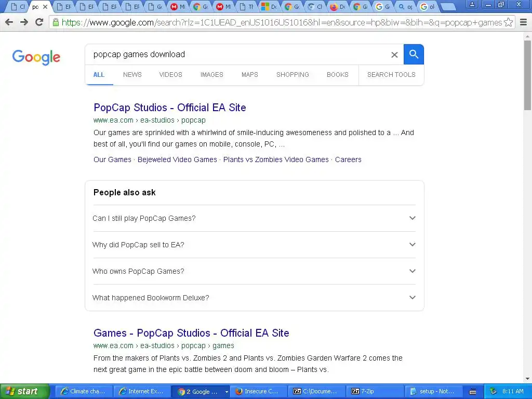
Task: Switch to 'Internet Ex...' taskbar window
Action: pyautogui.click(x=141, y=392)
